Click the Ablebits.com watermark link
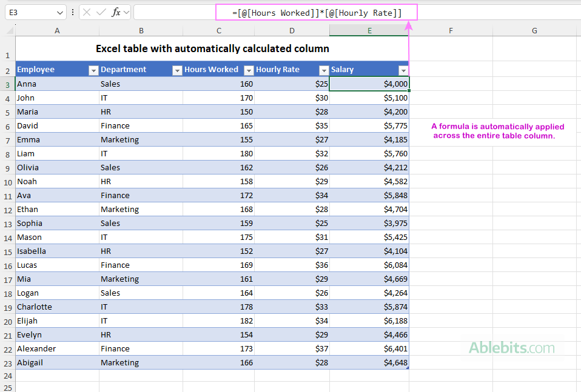Screen dimensions: 581x392 pos(512,348)
